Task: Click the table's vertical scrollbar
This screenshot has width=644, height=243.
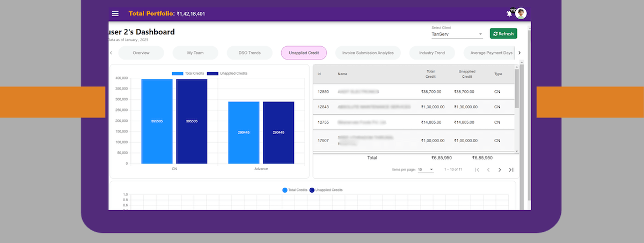Action: (517, 89)
